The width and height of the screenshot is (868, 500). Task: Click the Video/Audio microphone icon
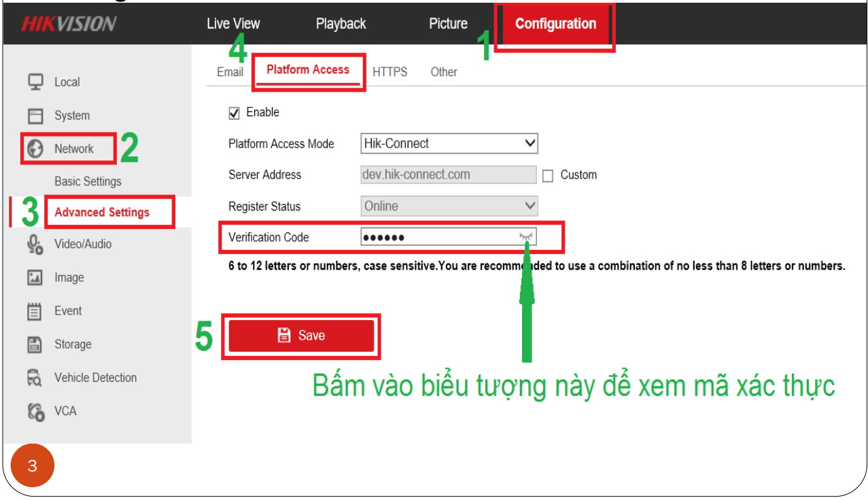[35, 245]
